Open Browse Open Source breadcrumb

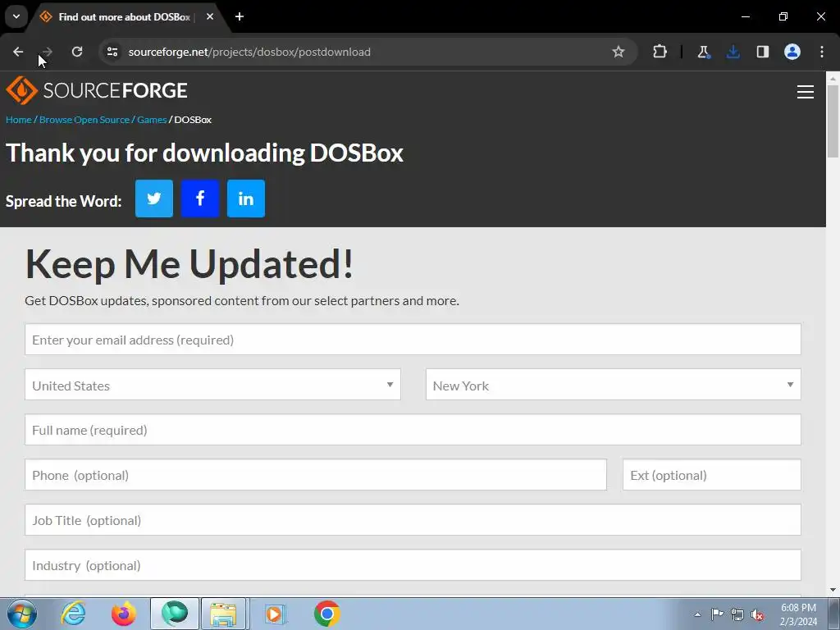click(84, 120)
